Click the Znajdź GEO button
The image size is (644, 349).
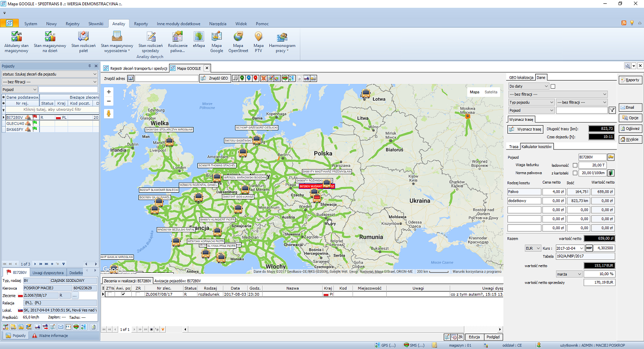click(215, 78)
